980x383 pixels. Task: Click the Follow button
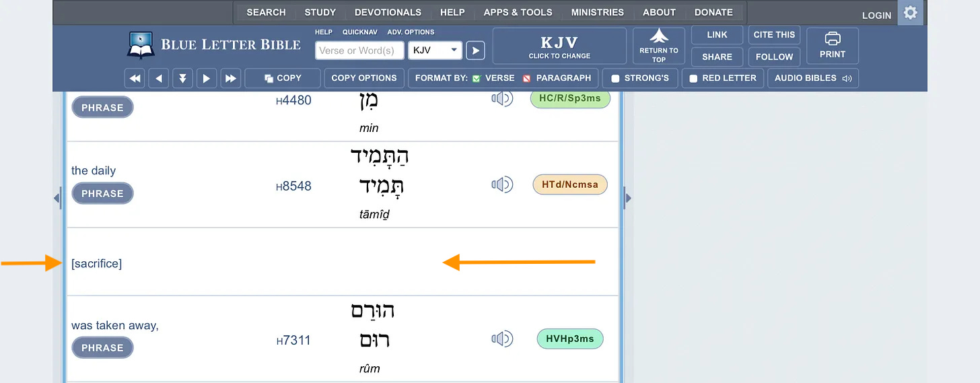[774, 57]
